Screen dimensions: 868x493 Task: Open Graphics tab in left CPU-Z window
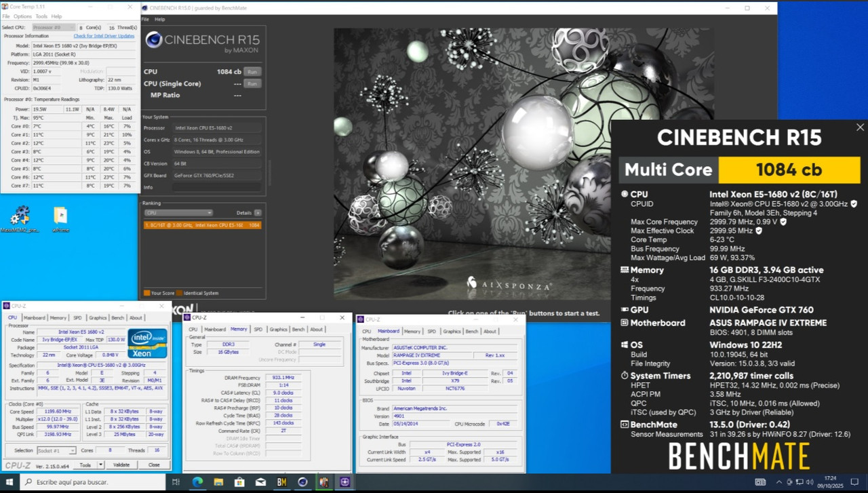pos(98,317)
